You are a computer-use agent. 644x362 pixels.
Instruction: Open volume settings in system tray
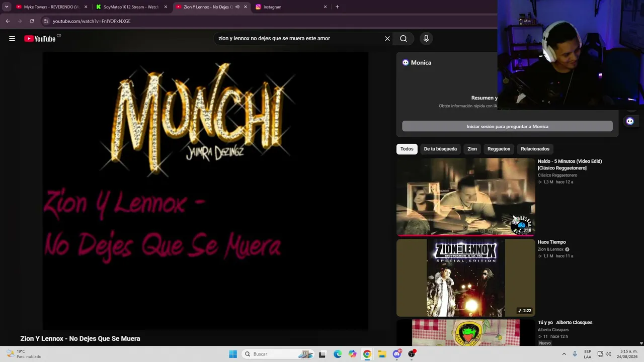(x=608, y=354)
